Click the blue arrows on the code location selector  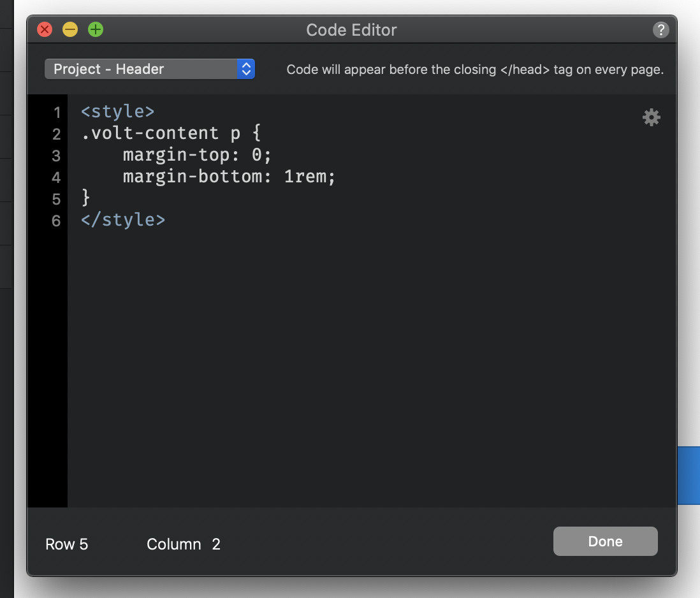(246, 69)
